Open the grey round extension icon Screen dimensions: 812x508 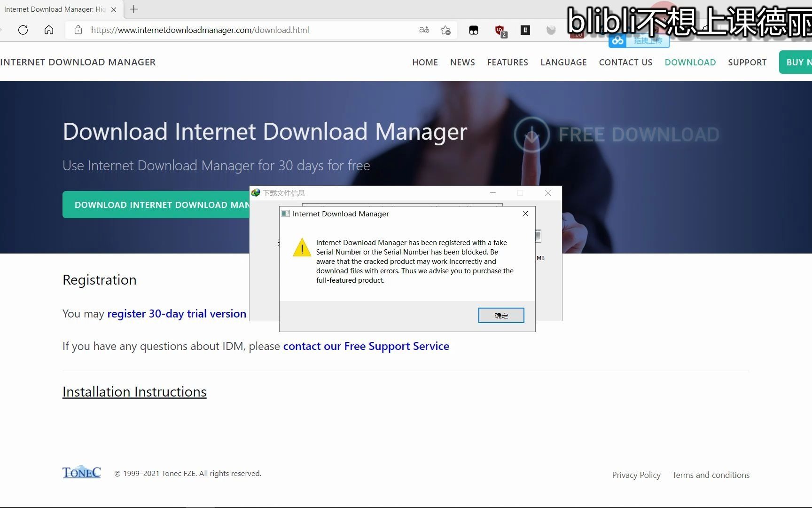click(551, 30)
